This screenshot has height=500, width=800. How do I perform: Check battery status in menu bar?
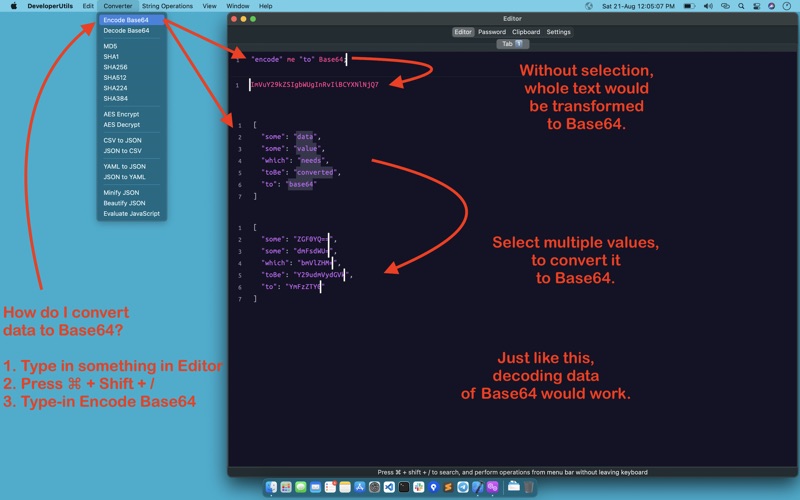coord(689,6)
